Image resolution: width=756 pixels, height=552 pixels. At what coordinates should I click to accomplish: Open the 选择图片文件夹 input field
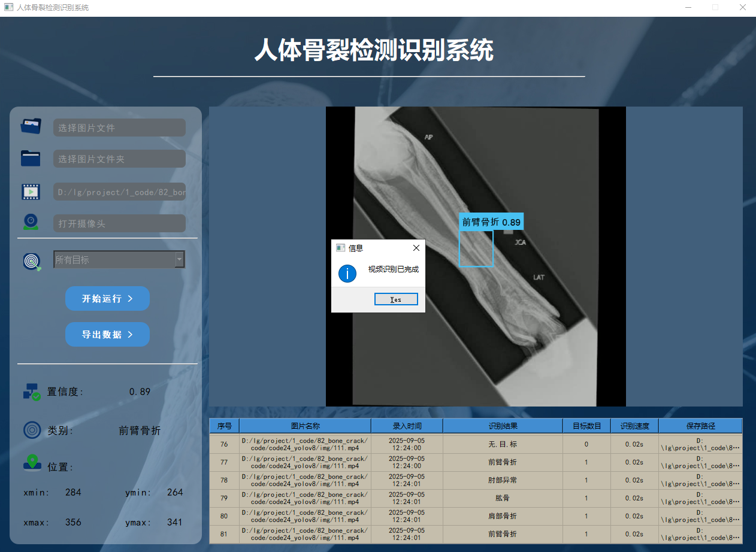tap(120, 159)
